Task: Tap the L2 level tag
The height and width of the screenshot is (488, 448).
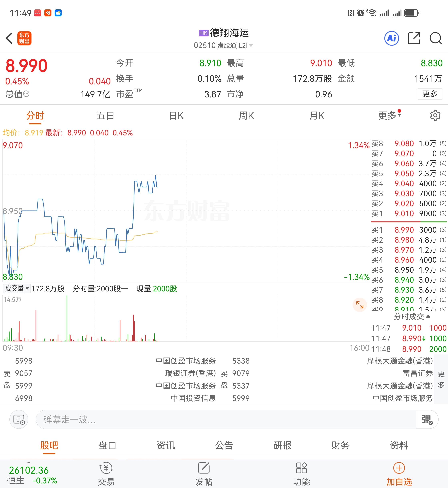Action: tap(242, 45)
